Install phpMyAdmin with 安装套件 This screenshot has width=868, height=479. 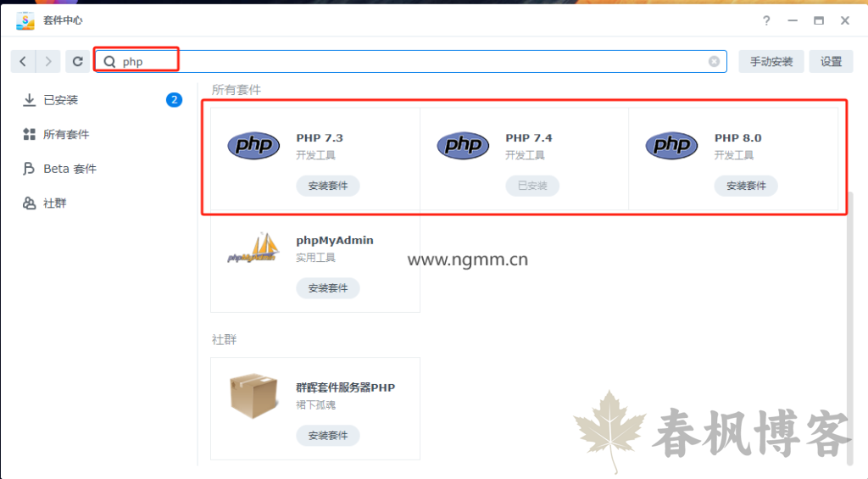click(328, 288)
